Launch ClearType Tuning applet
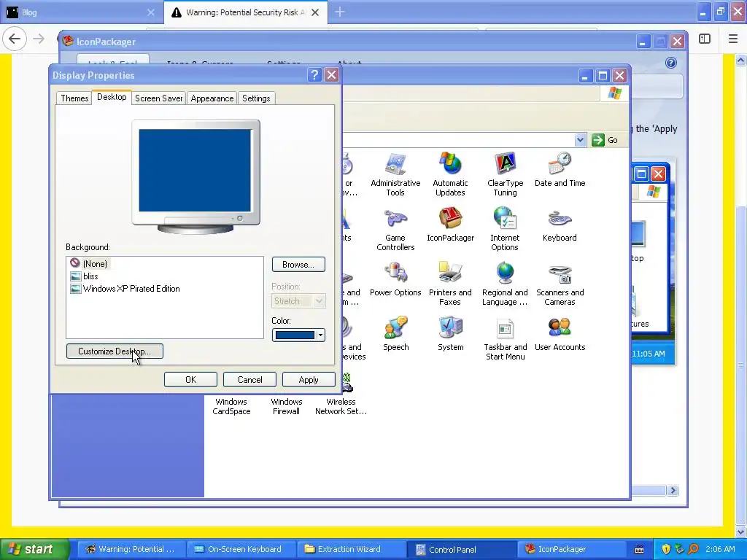 pyautogui.click(x=505, y=174)
